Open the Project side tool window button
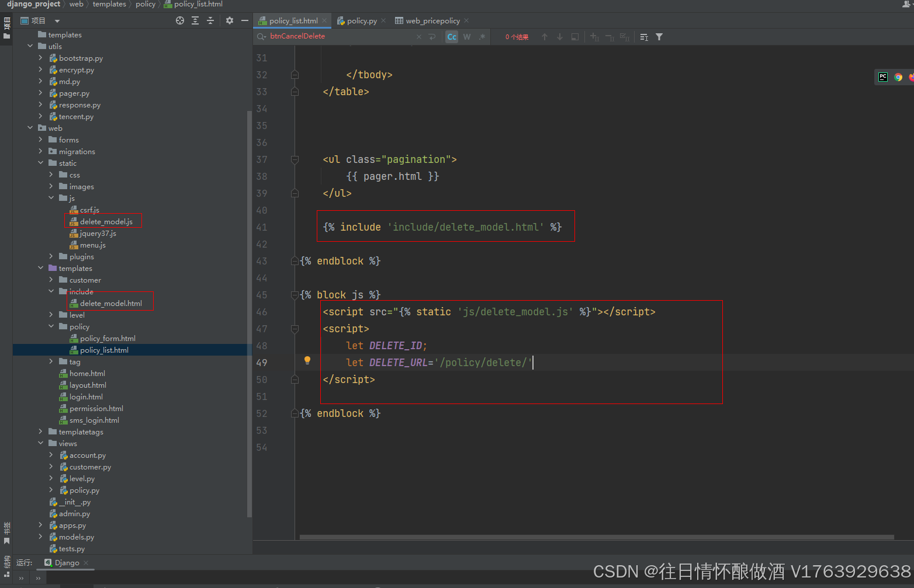 pyautogui.click(x=6, y=27)
